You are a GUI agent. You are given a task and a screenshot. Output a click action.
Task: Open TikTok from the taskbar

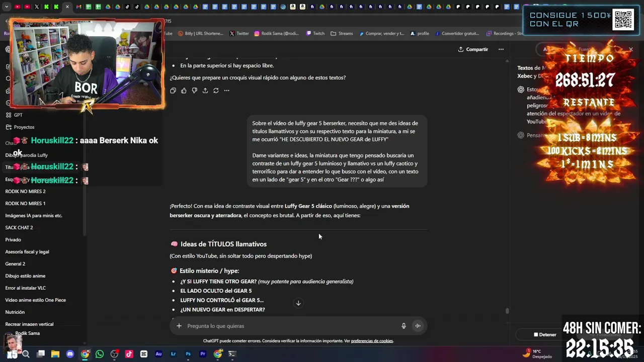[129, 354]
